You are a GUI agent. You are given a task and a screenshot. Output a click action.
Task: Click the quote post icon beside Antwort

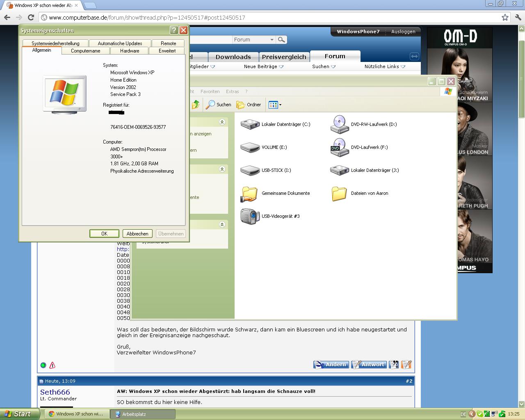(x=394, y=364)
